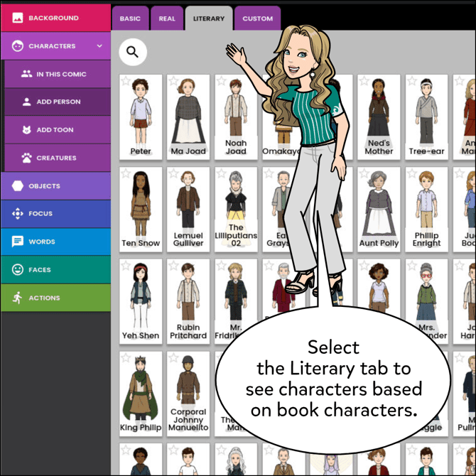Select the King Philip character
This screenshot has width=476, height=476.
(x=141, y=394)
